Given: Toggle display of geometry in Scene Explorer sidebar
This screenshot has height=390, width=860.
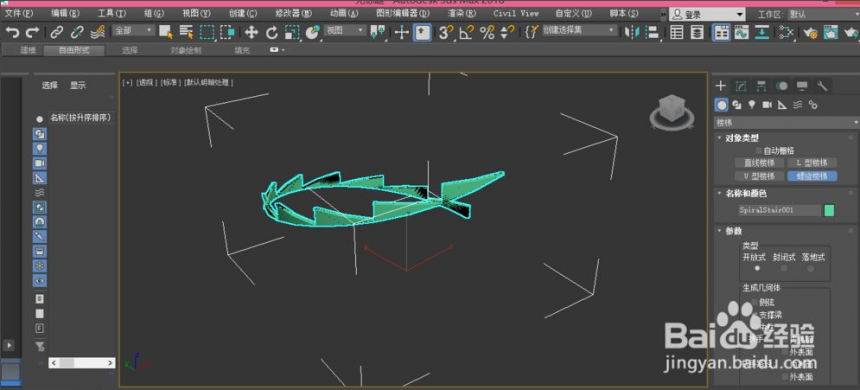Looking at the screenshot, I should pos(39,118).
